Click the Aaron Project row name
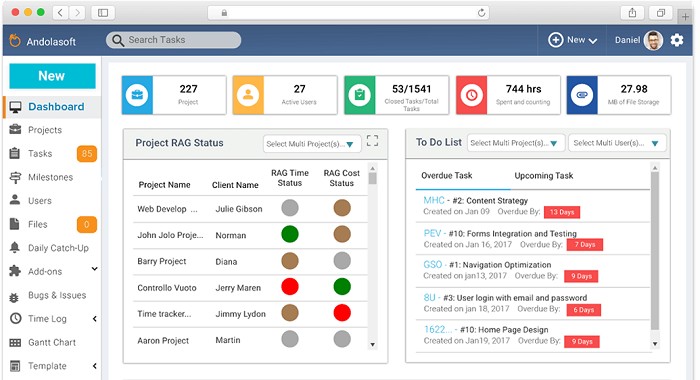The image size is (700, 380). 163,340
